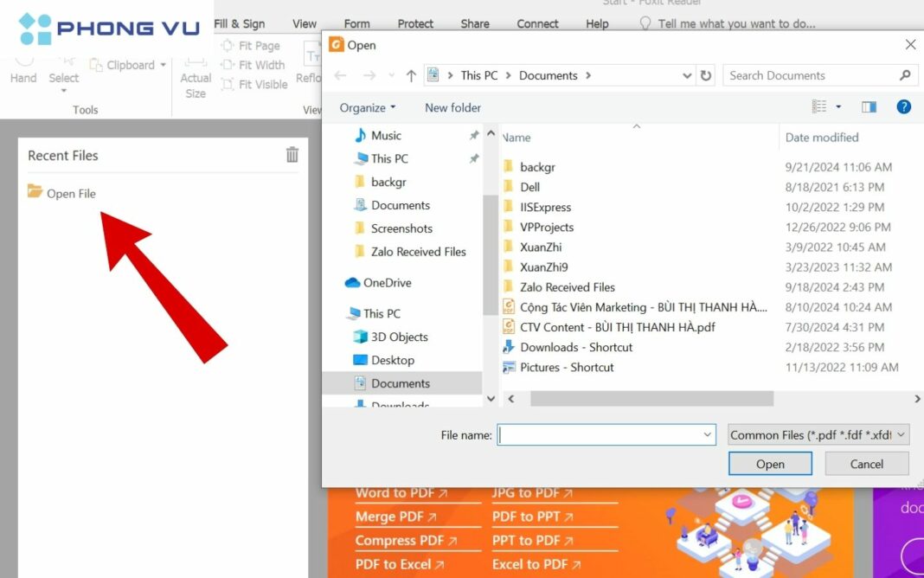Choose Fit Width in Foxit ribbon

pos(253,65)
